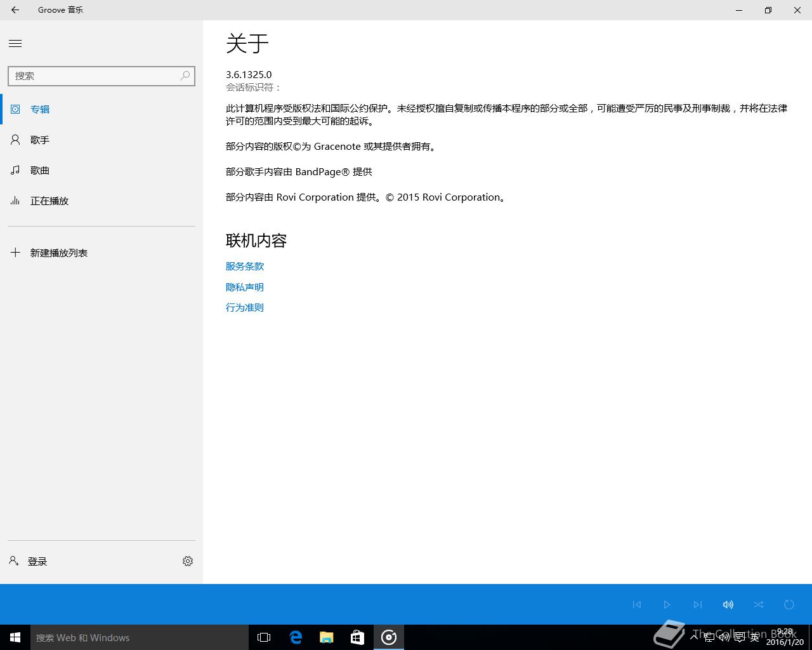Close the Groove 音乐 window
Viewport: 812px width, 650px height.
797,10
